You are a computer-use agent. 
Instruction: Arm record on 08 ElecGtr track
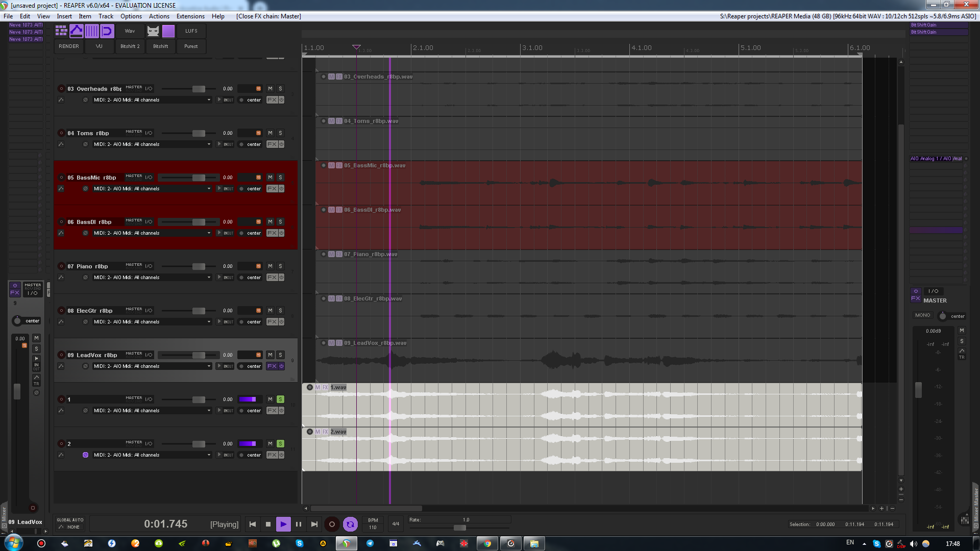61,311
